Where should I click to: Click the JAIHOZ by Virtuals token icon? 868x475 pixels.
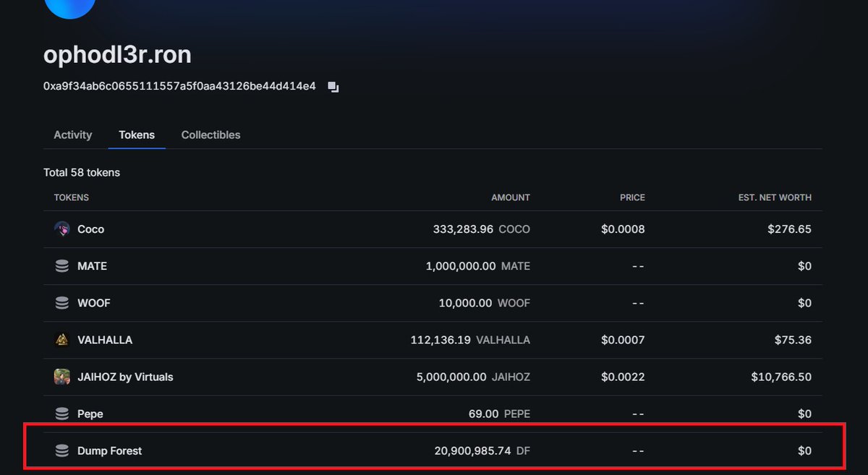pyautogui.click(x=62, y=377)
